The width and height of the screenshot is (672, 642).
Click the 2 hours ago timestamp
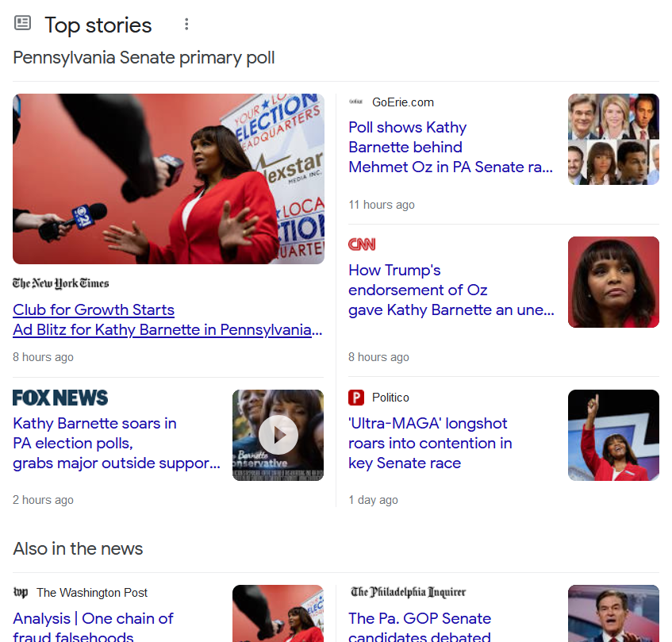pyautogui.click(x=43, y=500)
